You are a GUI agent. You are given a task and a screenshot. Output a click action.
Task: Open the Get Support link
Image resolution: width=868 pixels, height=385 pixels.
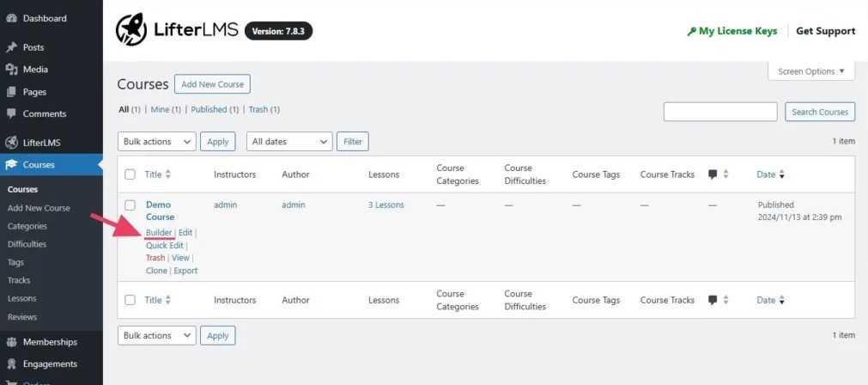point(825,31)
